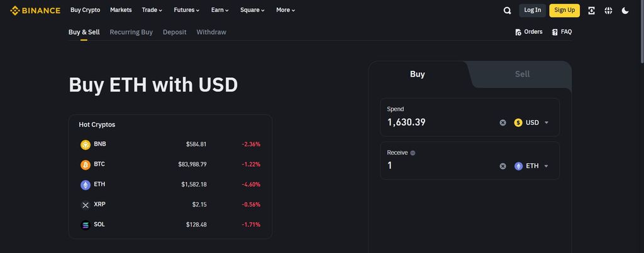This screenshot has width=644, height=253.
Task: Open the search icon in header
Action: 508,11
